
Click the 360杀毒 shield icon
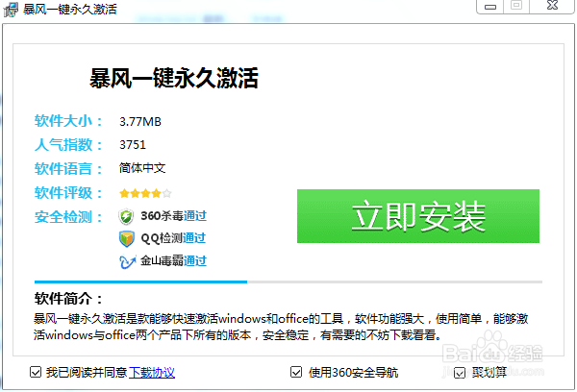[126, 216]
